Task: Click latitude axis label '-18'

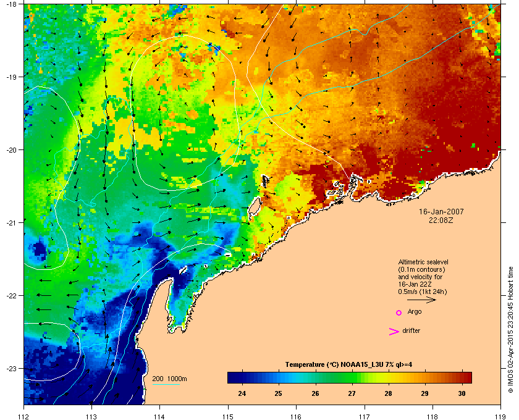Action: coord(11,4)
